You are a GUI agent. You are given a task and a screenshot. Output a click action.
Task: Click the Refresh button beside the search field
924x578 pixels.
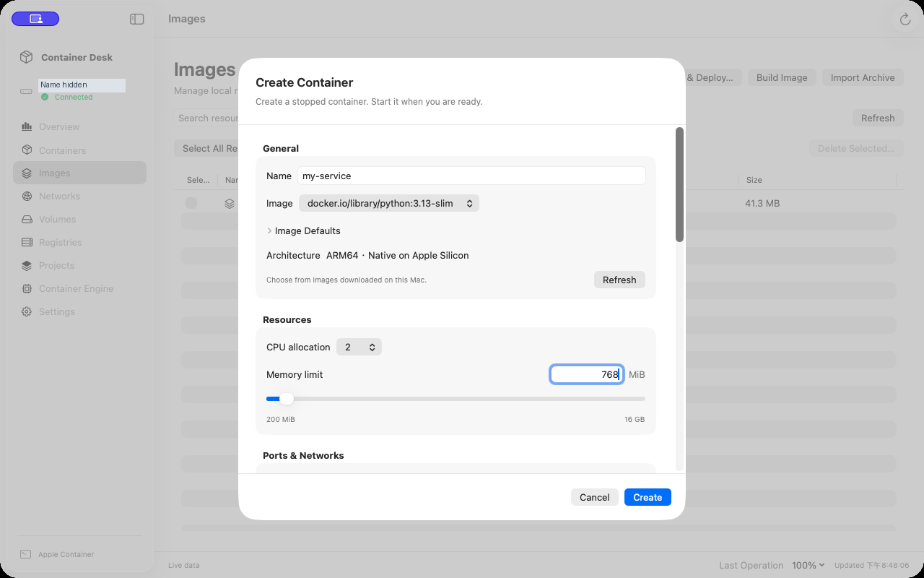(x=878, y=118)
